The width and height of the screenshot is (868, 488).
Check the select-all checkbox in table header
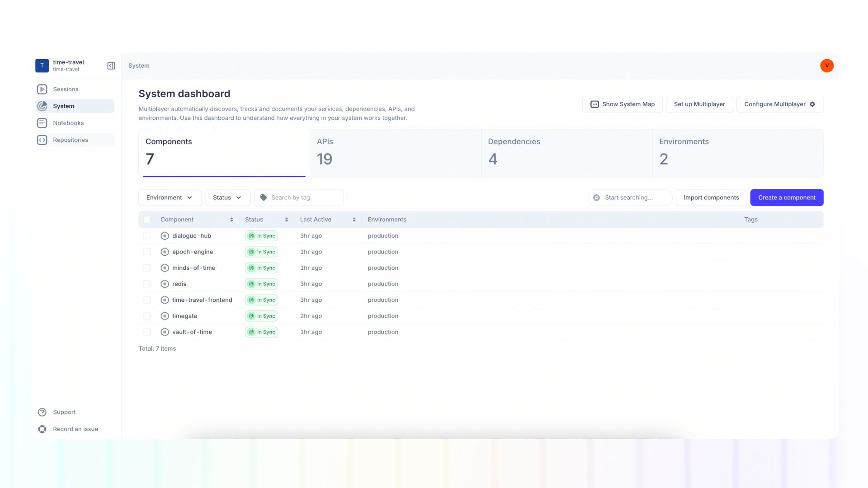tap(147, 219)
